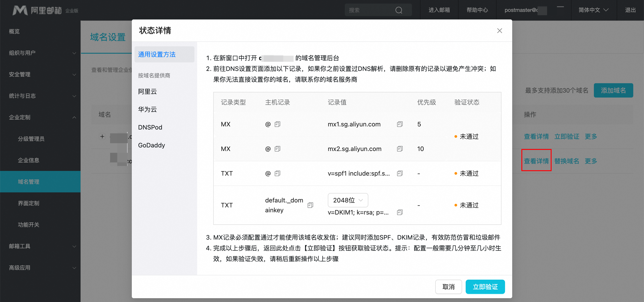This screenshot has height=302, width=644.
Task: Copy the @ host of SPF TXT row
Action: tap(277, 174)
